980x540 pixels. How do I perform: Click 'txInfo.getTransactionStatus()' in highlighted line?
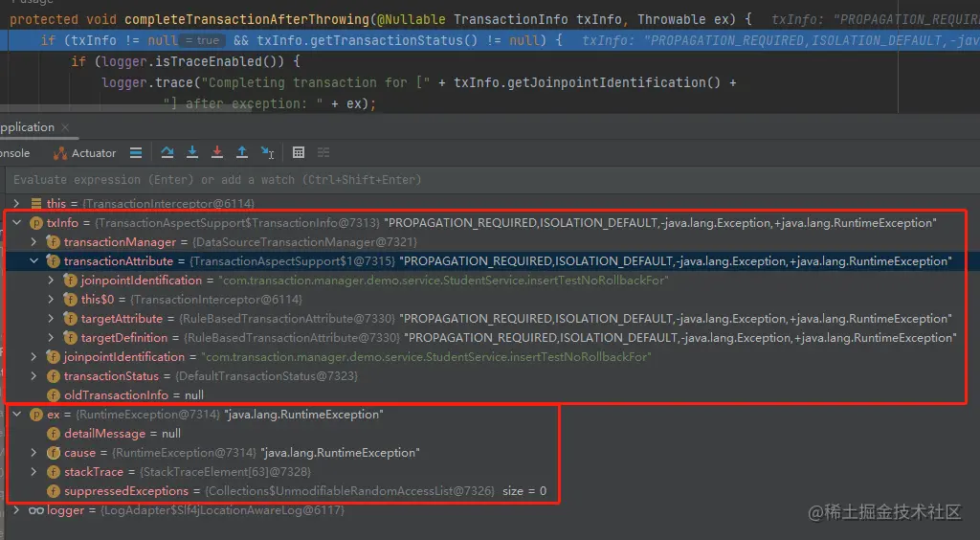point(367,40)
